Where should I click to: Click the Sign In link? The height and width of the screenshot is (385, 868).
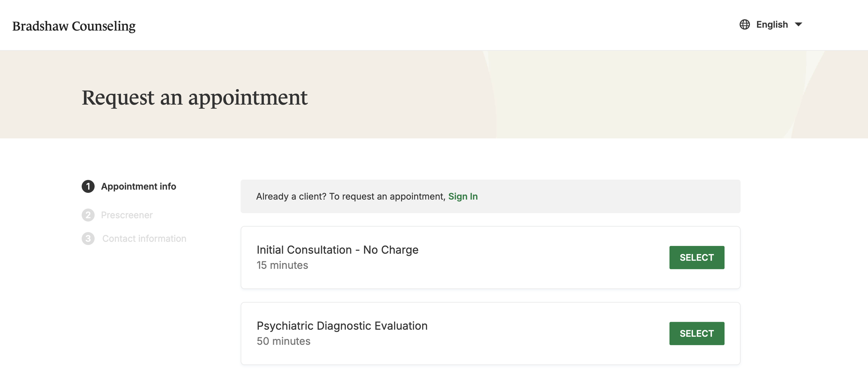point(463,197)
